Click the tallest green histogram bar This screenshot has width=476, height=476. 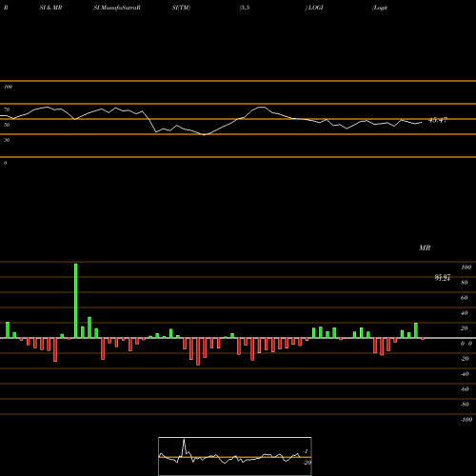(75, 301)
